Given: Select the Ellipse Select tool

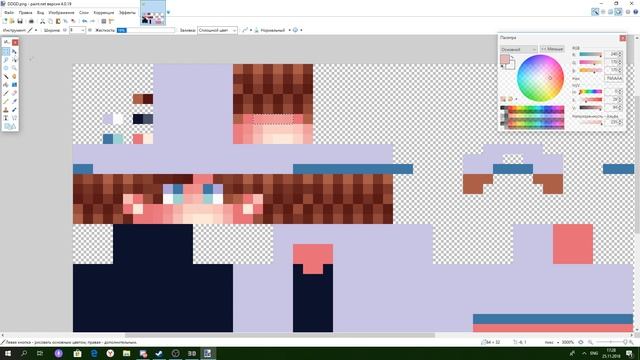Looking at the screenshot, I should click(6, 68).
